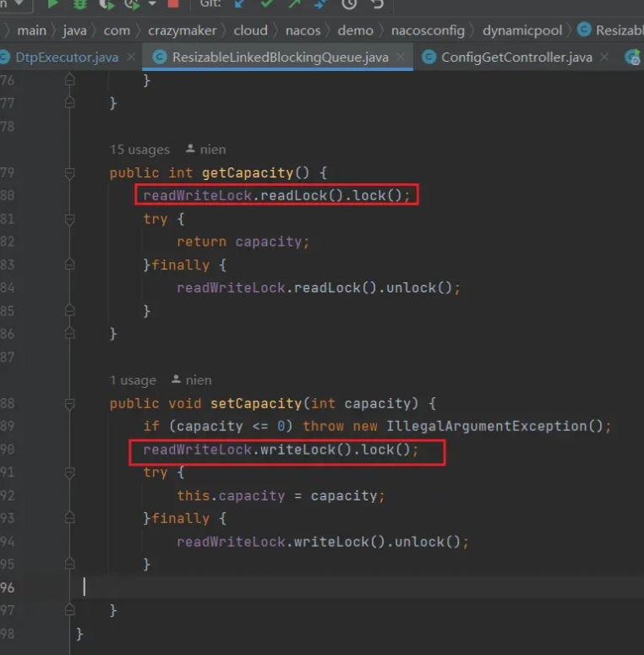Open 'dynamicpool' breadcrumb package

pos(522,30)
